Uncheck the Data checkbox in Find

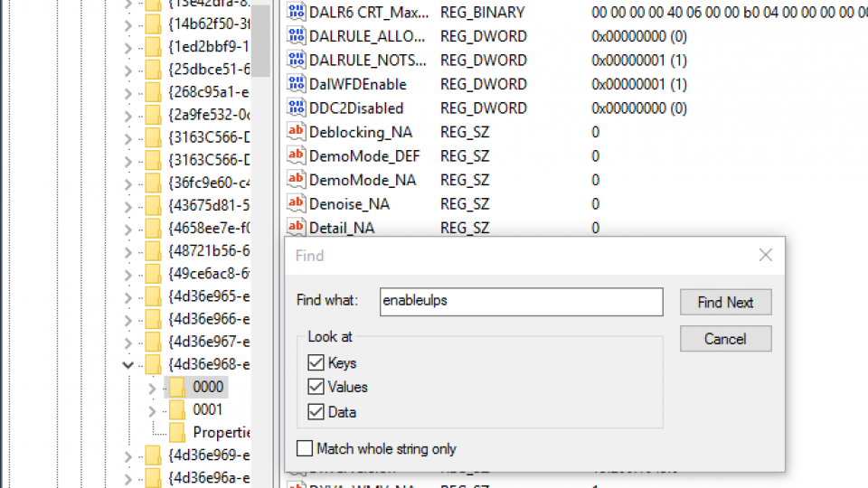(316, 412)
